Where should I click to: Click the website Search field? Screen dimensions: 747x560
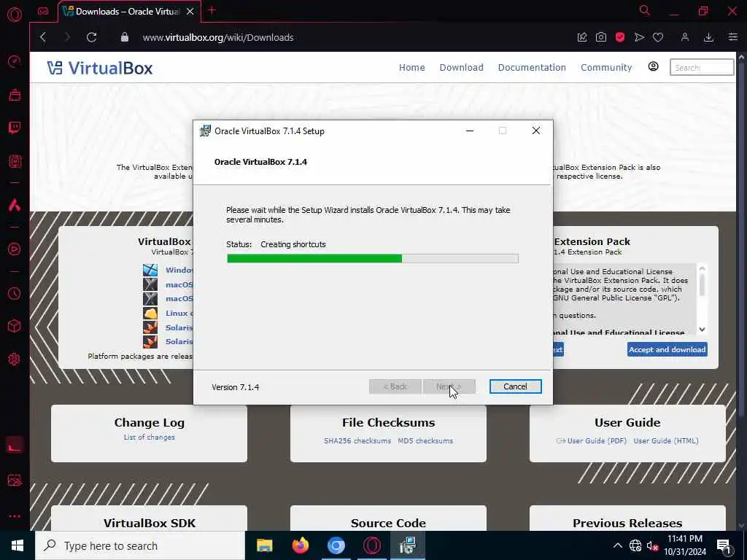(x=702, y=68)
